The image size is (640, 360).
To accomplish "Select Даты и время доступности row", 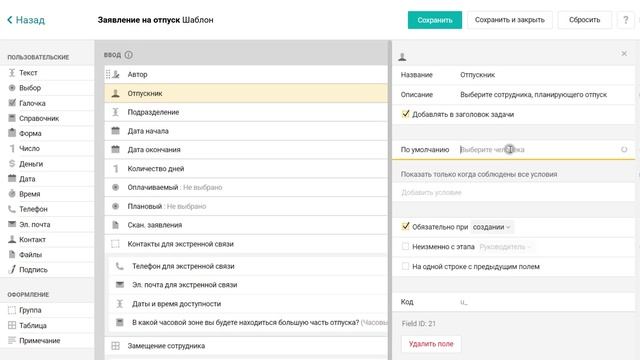I will coord(248,304).
